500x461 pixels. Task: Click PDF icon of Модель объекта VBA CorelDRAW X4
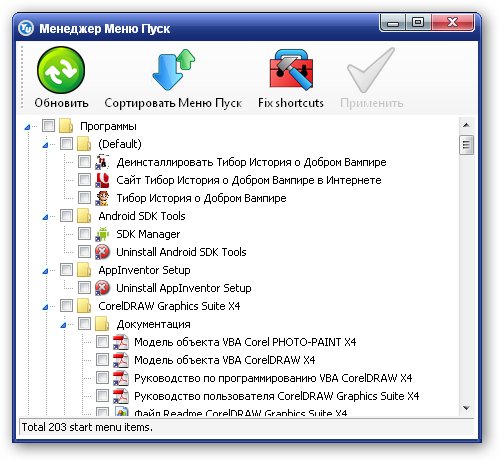tap(120, 360)
